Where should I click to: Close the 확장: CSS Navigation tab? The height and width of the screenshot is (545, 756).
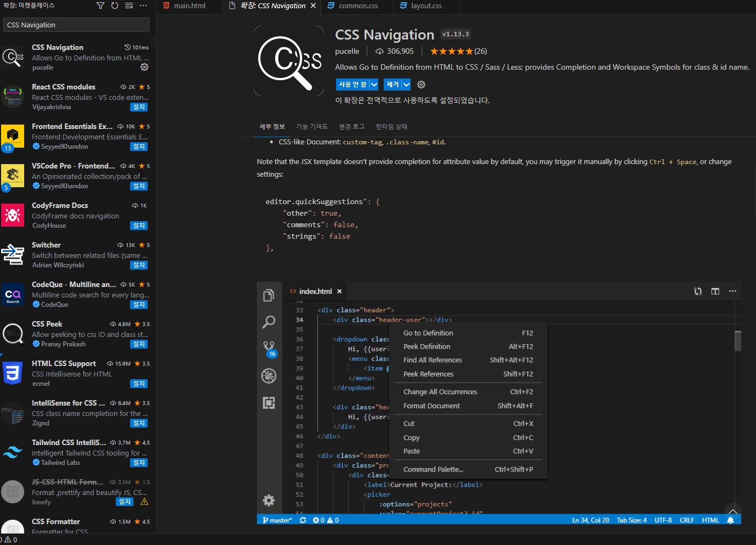(313, 5)
